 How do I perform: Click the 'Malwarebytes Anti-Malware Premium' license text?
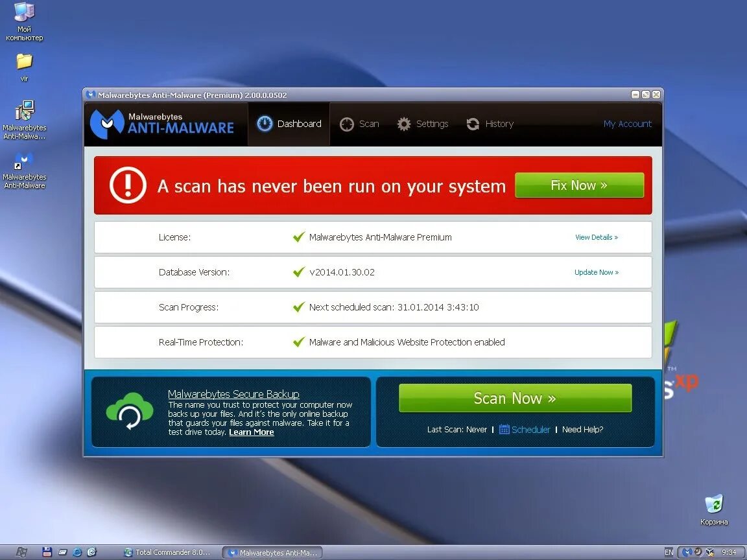(x=380, y=237)
